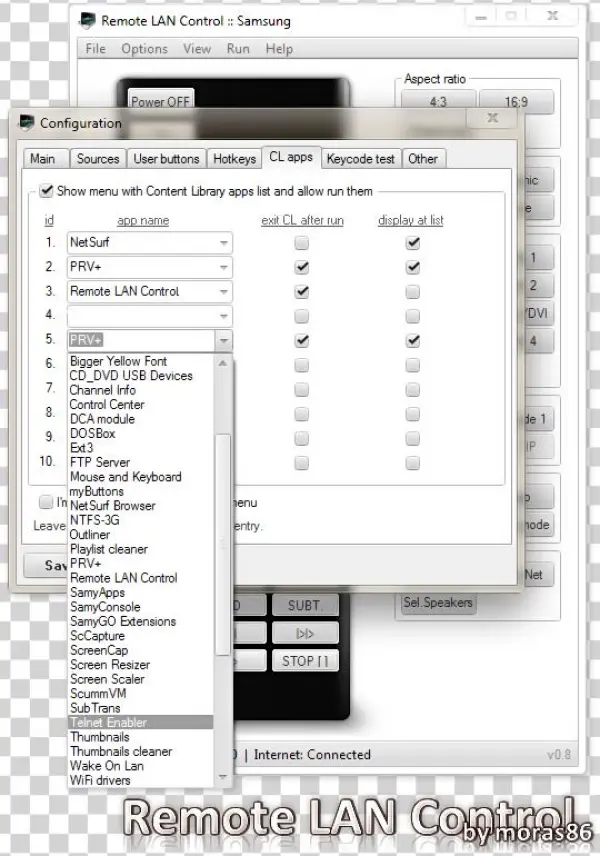Screen dimensions: 600x856
Task: Open the Hotkeys tab
Action: click(234, 159)
